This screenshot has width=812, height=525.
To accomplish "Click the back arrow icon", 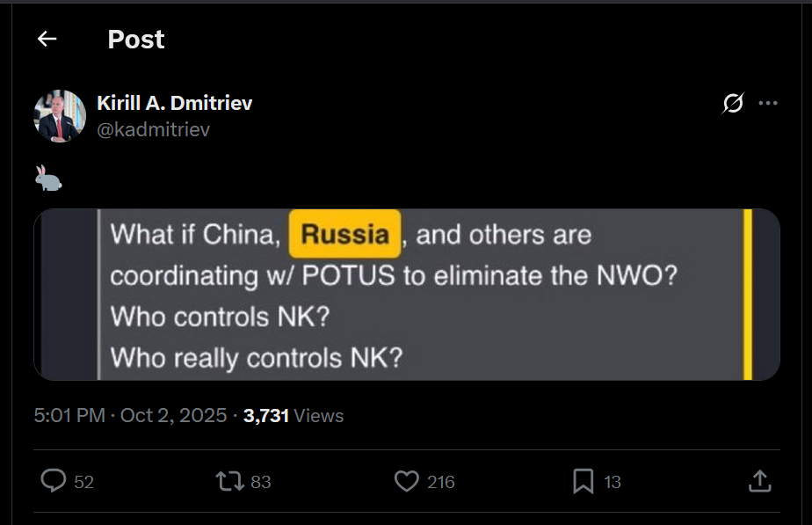I will (47, 39).
